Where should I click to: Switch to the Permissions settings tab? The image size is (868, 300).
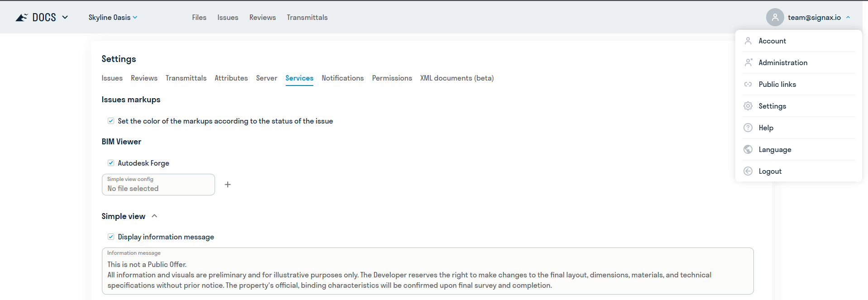pos(392,78)
